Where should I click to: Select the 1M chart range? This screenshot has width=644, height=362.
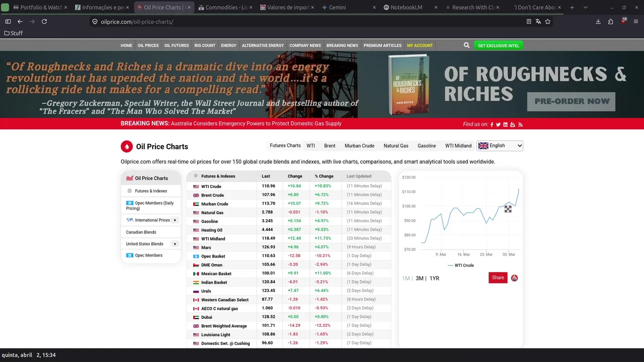[x=406, y=278]
